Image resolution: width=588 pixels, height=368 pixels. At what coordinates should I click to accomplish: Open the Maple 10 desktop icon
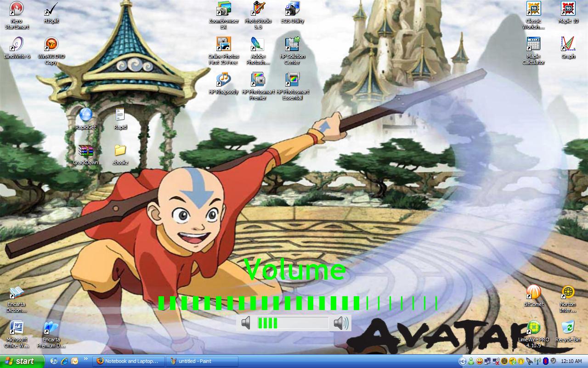coord(568,12)
